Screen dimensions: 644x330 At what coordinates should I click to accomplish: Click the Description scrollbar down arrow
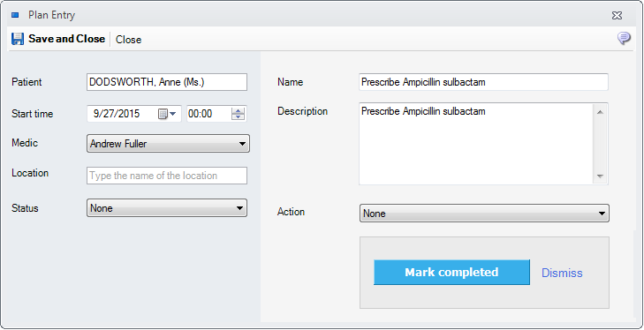click(600, 176)
